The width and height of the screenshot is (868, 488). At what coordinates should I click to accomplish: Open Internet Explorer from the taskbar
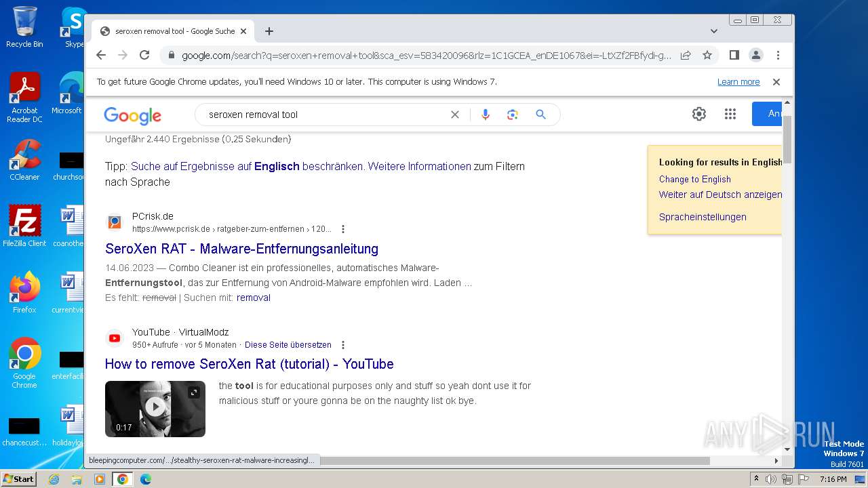click(54, 479)
